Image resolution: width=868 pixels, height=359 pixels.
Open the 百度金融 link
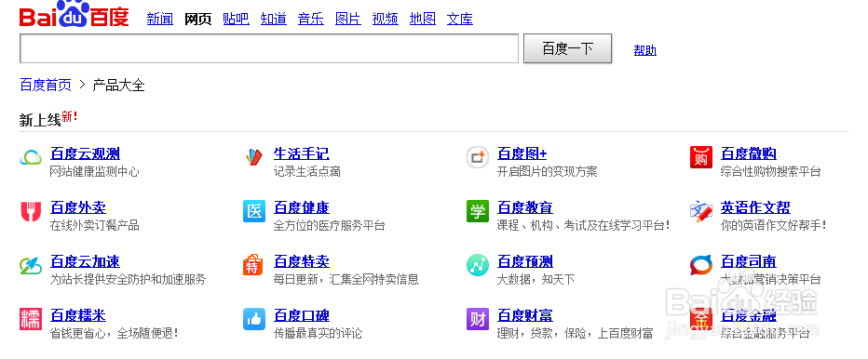(749, 315)
